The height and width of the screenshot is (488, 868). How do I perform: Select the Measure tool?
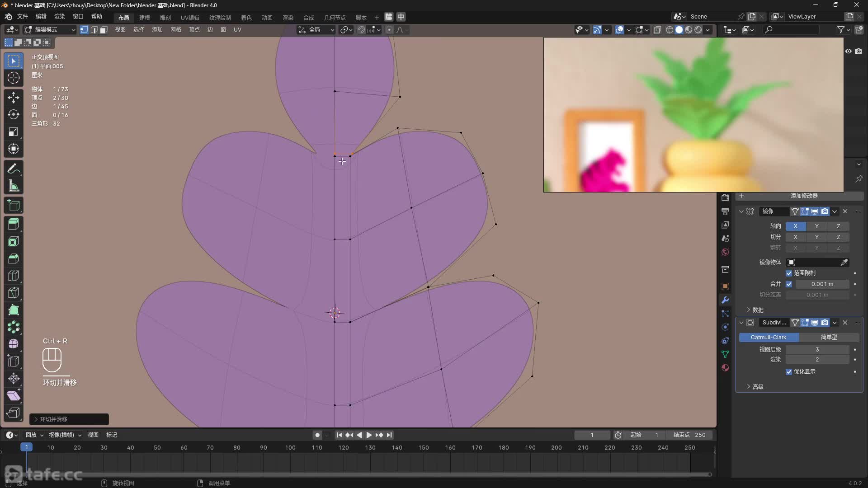point(14,186)
